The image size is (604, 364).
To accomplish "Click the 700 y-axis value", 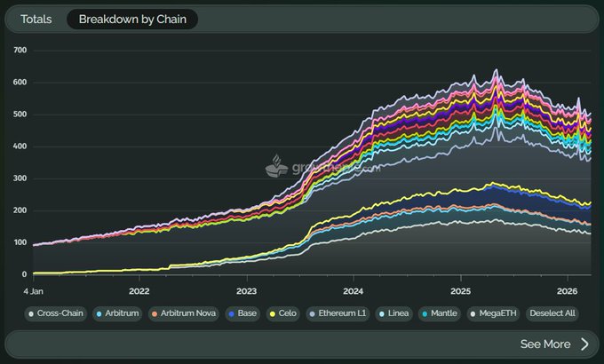I will (20, 50).
